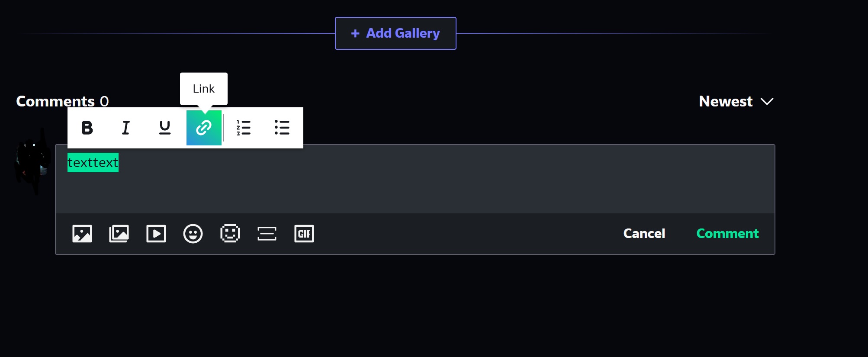Click the multi-image gallery icon

119,234
